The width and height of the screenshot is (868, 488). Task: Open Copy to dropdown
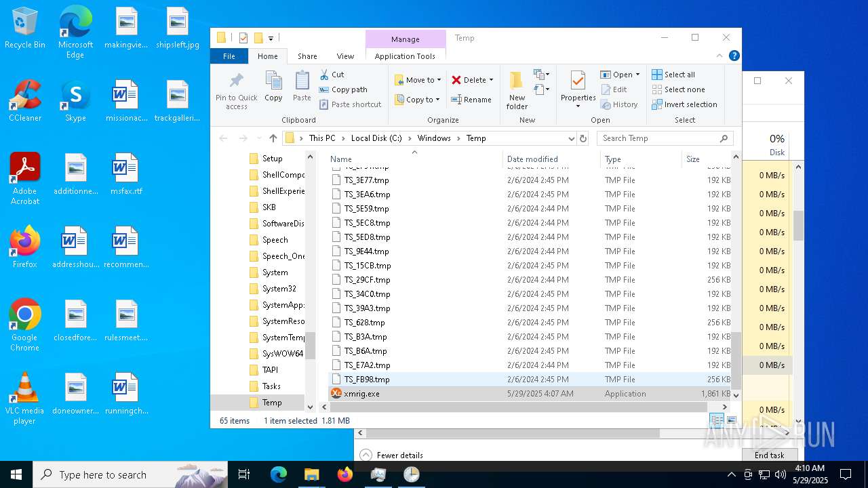[418, 100]
